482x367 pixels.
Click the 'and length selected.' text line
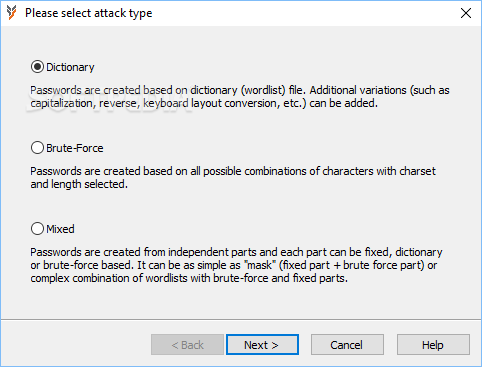point(79,184)
